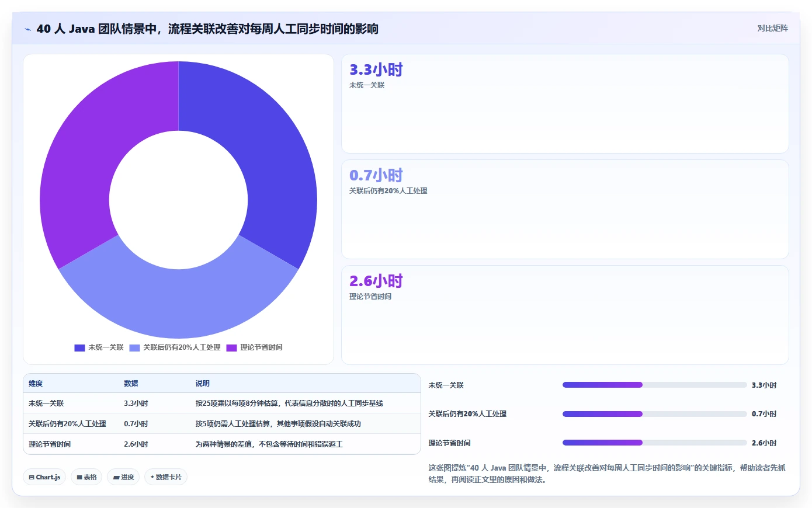Click the 0.7小时 progress value
Viewport: 812px width, 508px height.
click(x=764, y=414)
